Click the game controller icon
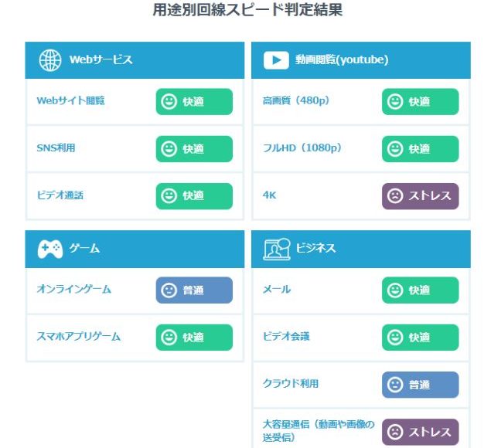Viewport: 484px width, 448px height. tap(50, 249)
